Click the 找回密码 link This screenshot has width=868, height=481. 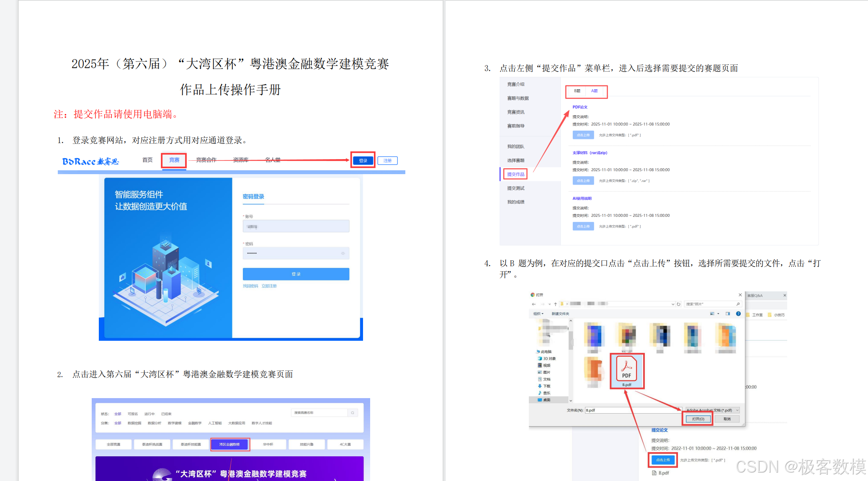[x=250, y=286]
